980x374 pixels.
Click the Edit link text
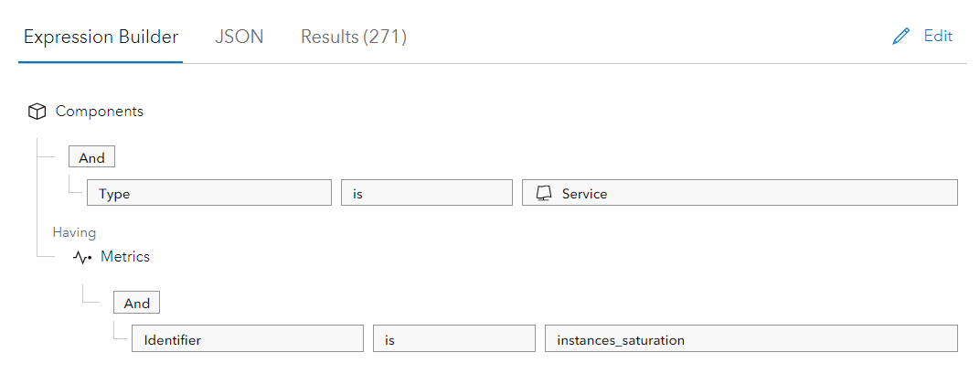coord(938,37)
